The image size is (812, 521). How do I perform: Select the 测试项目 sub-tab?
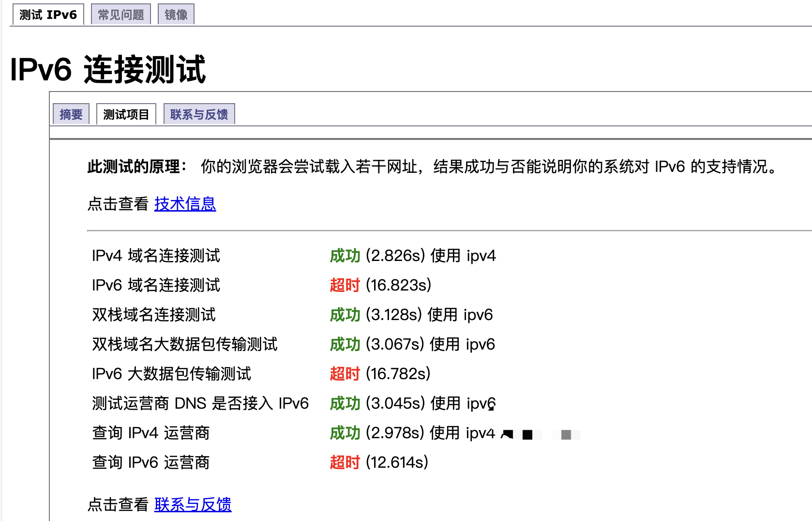[x=126, y=114]
